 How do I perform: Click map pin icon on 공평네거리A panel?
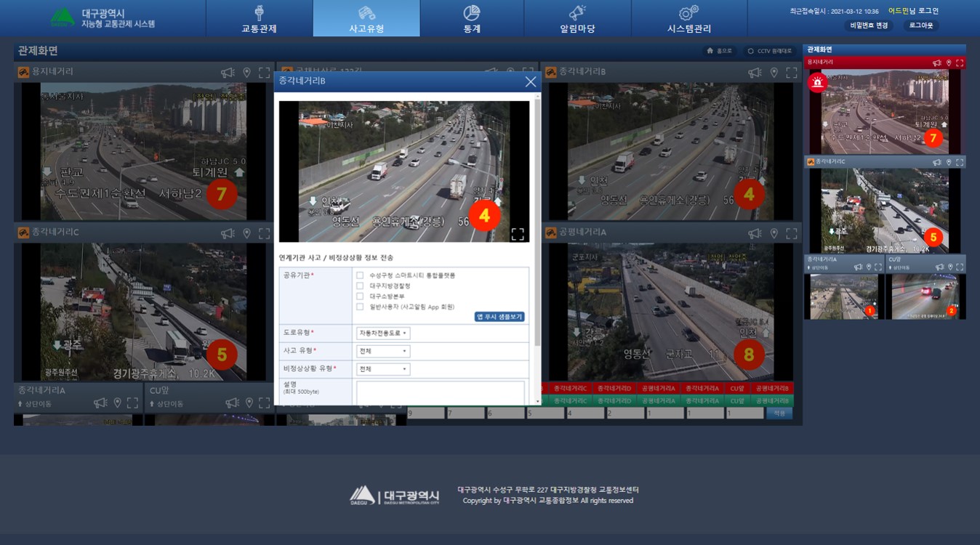pos(774,233)
